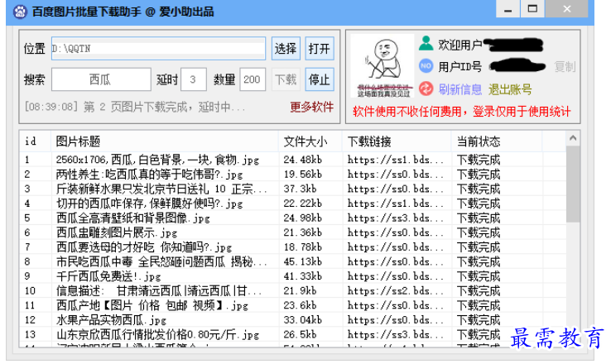Click the paw app icon in title bar
This screenshot has width=611, height=364.
(x=20, y=12)
